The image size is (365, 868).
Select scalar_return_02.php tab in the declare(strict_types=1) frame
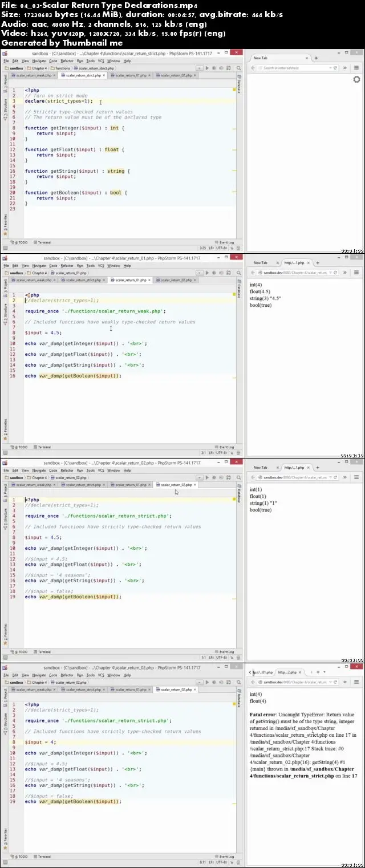pos(176,75)
